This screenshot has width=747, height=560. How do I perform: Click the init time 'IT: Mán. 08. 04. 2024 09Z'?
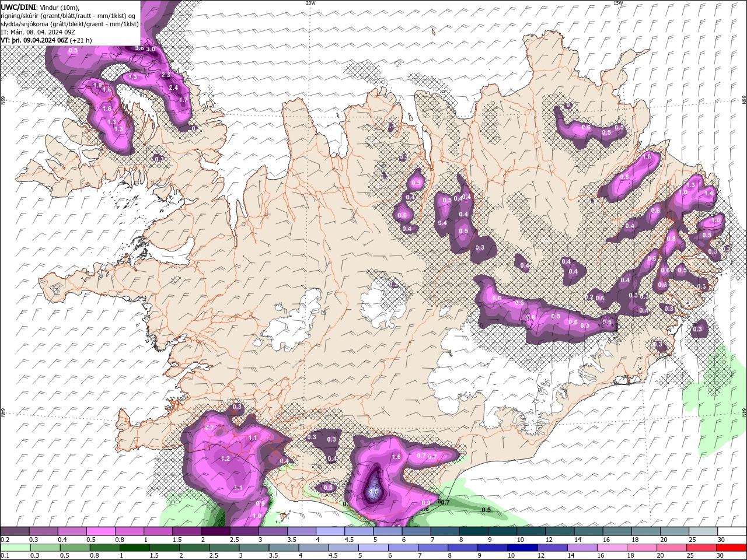(37, 32)
